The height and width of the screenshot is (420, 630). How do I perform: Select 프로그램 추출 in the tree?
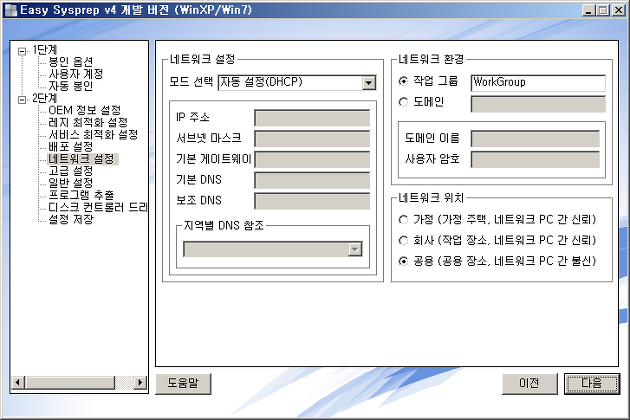[x=82, y=195]
